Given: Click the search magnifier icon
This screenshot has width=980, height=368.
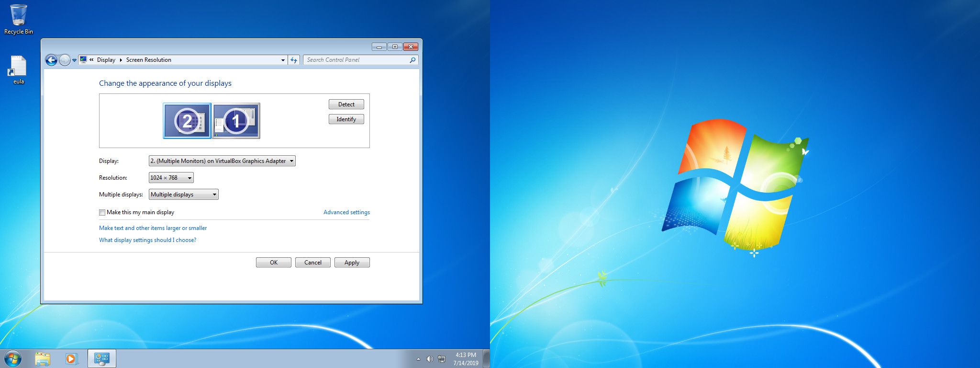Looking at the screenshot, I should [412, 60].
